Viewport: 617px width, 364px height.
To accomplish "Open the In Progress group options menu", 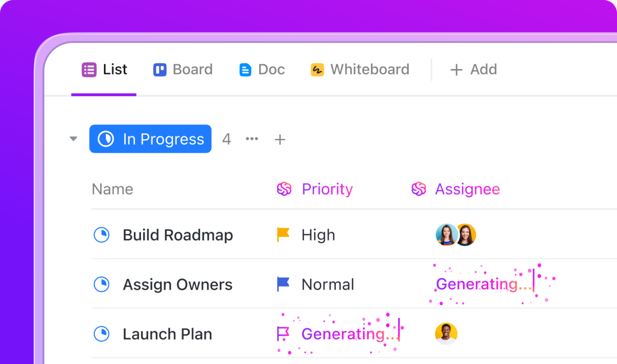I will click(252, 139).
